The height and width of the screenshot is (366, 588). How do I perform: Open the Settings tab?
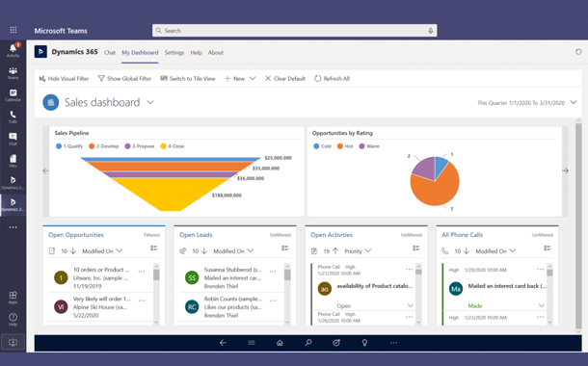pos(174,52)
